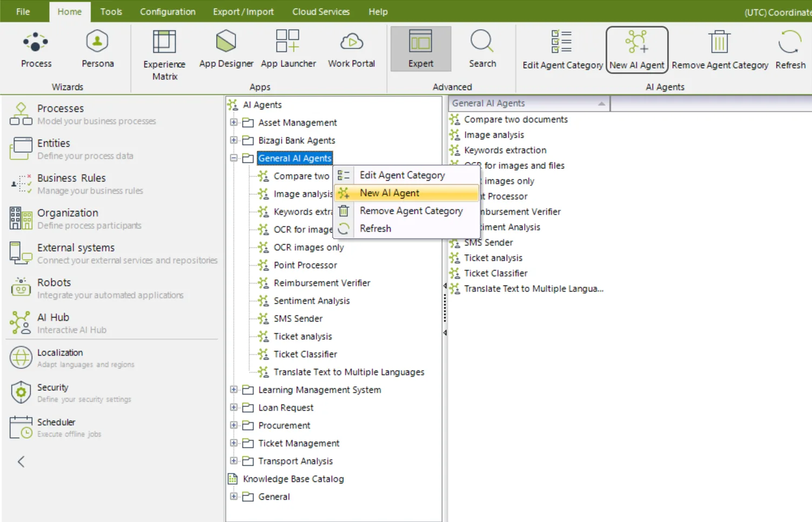
Task: Expand the Loan Request folder
Action: (233, 408)
